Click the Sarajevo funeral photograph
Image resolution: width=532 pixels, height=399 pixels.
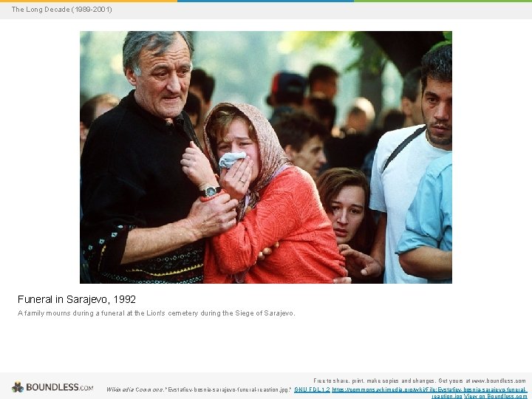pyautogui.click(x=266, y=157)
